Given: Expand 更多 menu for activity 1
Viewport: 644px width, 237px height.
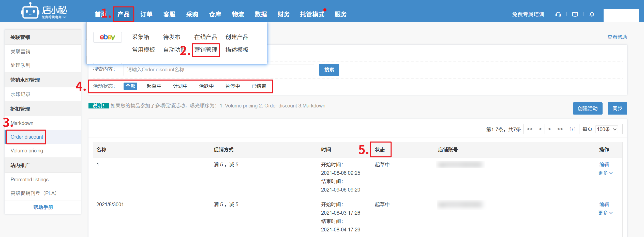Looking at the screenshot, I should pyautogui.click(x=605, y=173).
